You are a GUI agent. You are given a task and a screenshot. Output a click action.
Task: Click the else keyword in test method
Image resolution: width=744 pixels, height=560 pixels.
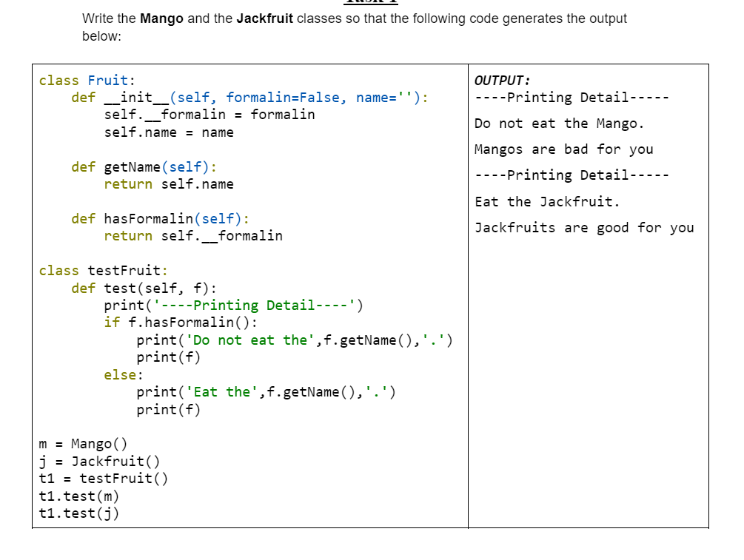click(118, 374)
